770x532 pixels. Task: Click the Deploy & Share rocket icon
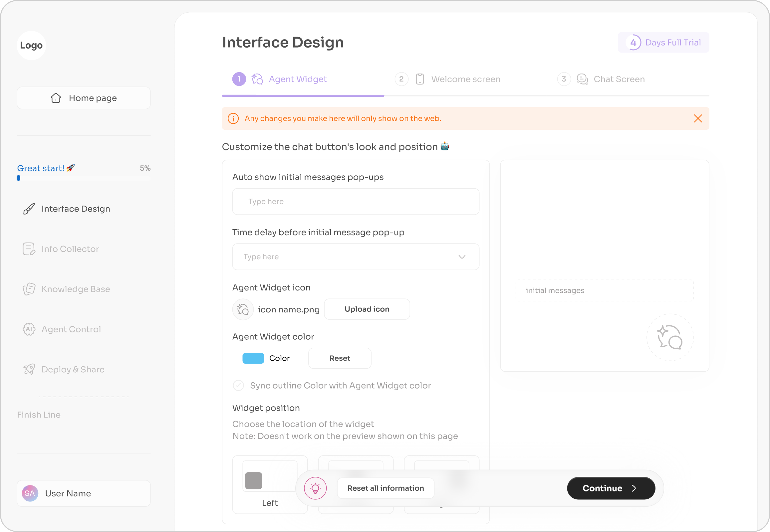29,369
